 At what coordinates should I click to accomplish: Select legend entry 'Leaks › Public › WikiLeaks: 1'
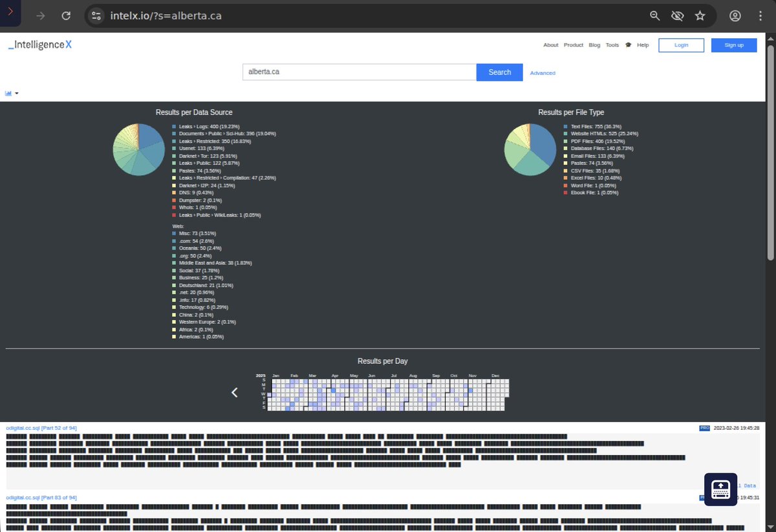pos(220,215)
